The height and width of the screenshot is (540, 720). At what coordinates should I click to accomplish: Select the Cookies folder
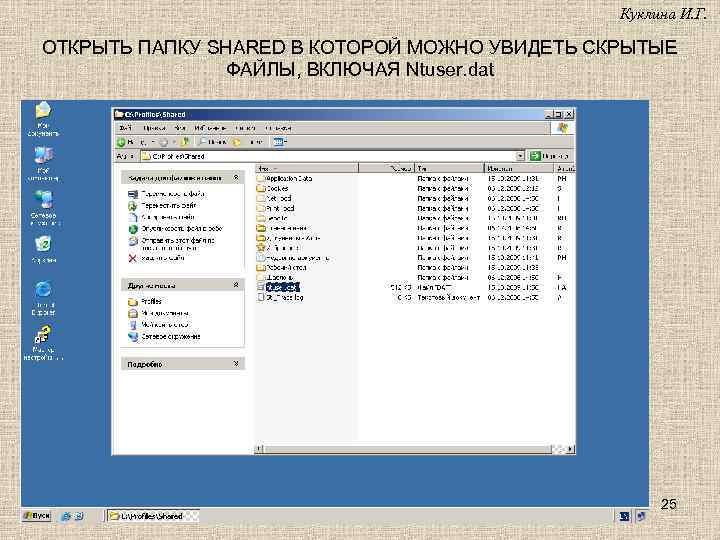click(x=273, y=188)
